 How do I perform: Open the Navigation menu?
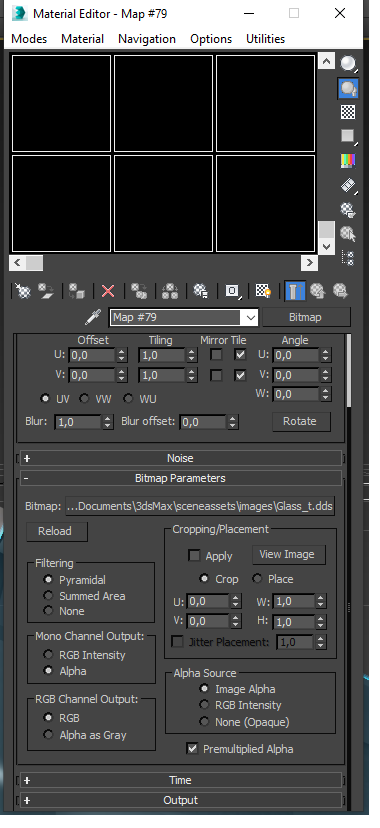147,39
